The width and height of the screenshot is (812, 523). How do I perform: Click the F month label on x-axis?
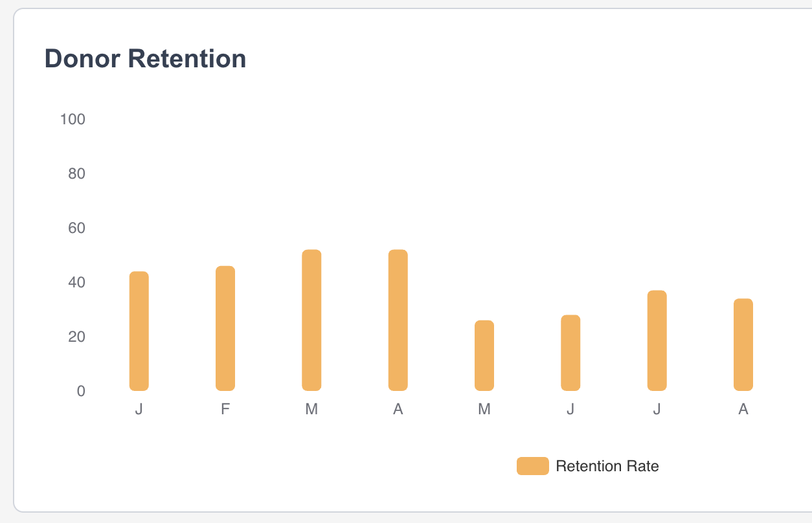[x=225, y=409]
